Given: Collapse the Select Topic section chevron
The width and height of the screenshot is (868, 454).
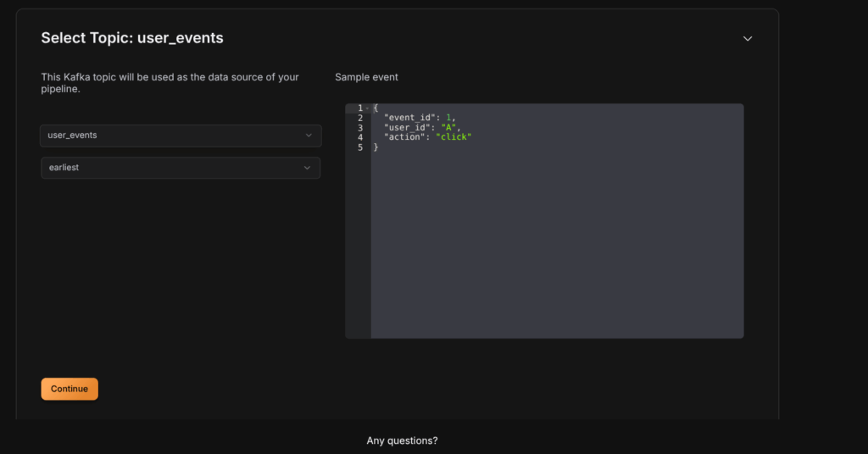Looking at the screenshot, I should click(747, 39).
